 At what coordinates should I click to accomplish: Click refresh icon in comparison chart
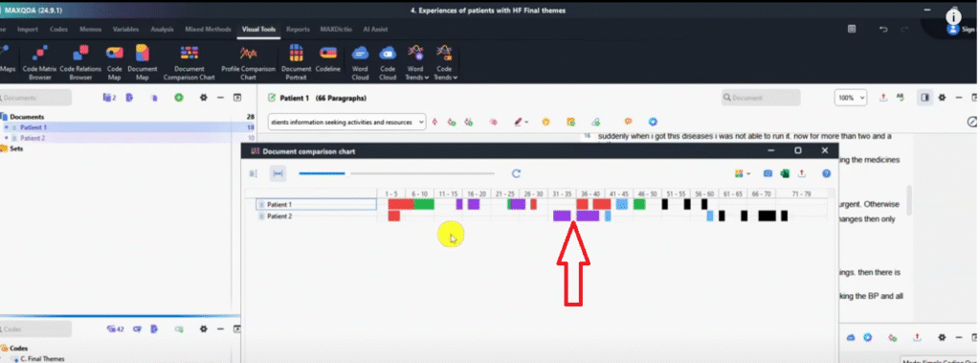516,173
